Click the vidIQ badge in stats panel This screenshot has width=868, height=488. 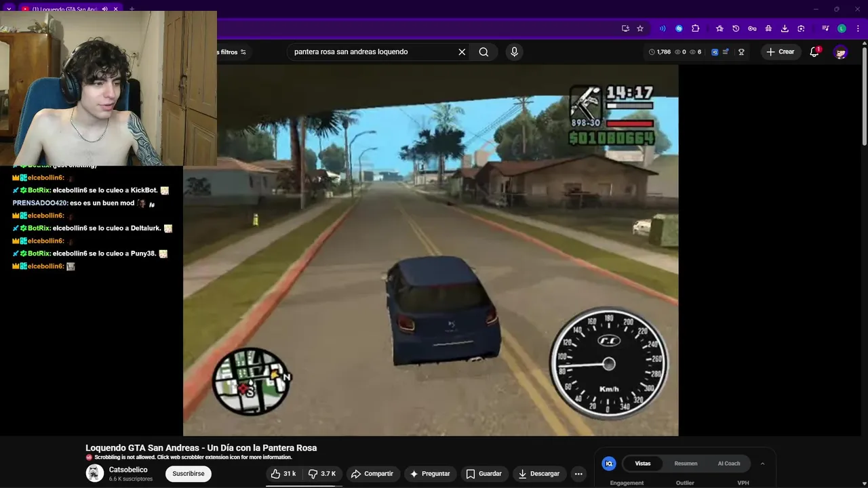point(609,464)
